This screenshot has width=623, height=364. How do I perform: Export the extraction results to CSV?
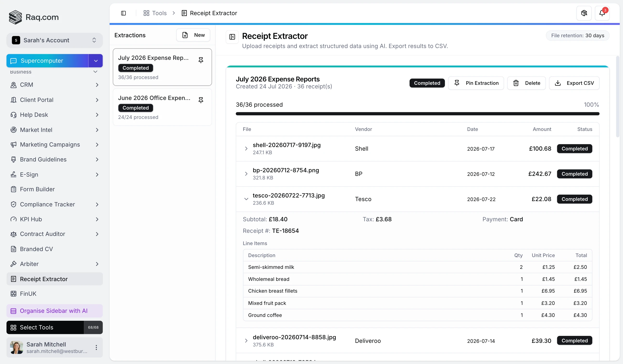coord(574,83)
